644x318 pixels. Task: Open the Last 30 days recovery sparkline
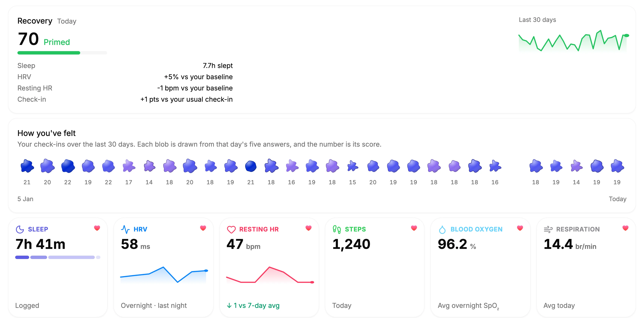tap(574, 41)
